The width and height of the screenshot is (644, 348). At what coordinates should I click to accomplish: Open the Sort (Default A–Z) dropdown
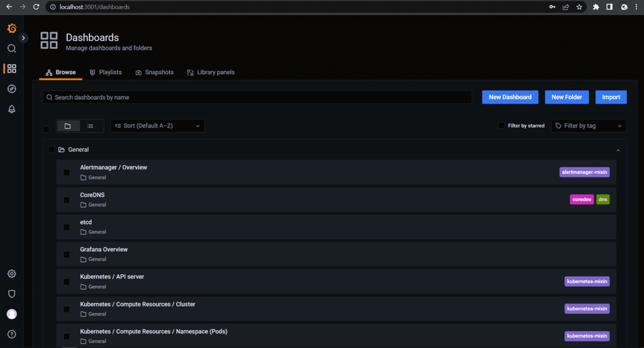pyautogui.click(x=158, y=126)
